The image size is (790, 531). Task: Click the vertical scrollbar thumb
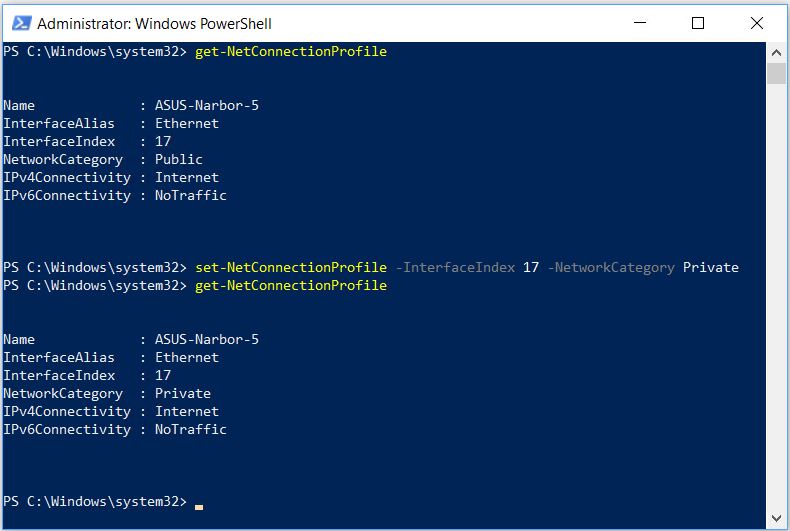tap(776, 74)
